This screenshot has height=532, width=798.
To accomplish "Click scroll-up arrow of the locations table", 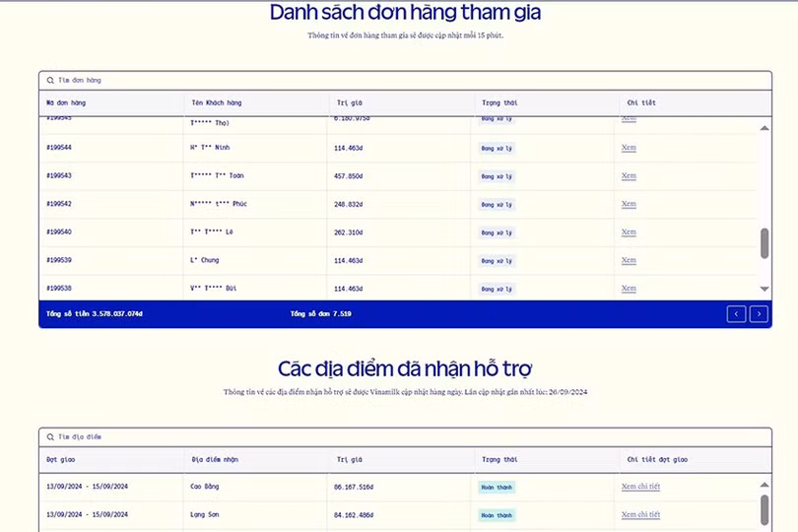I will [765, 485].
